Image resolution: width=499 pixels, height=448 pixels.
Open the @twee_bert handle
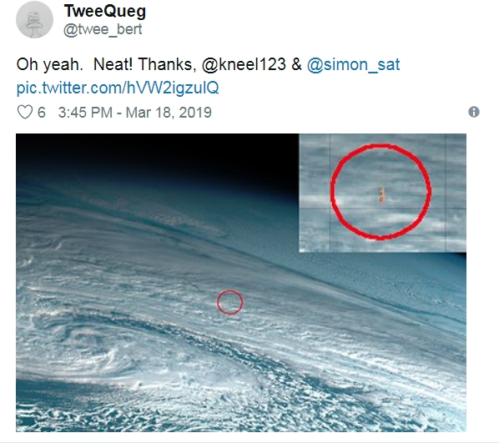pyautogui.click(x=103, y=29)
